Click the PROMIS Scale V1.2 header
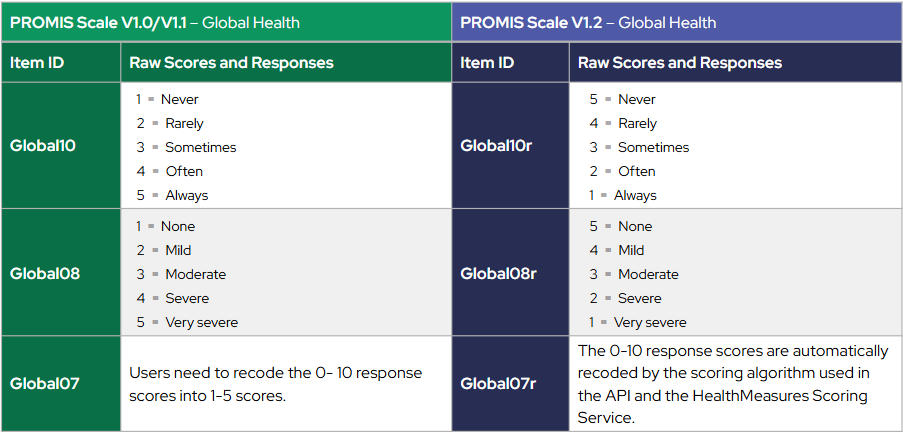This screenshot has width=903, height=432. click(588, 22)
